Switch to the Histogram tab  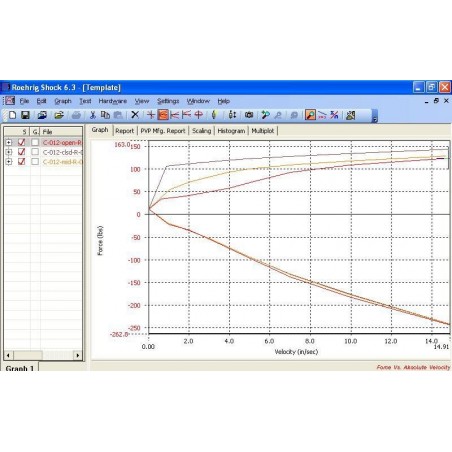pos(231,131)
